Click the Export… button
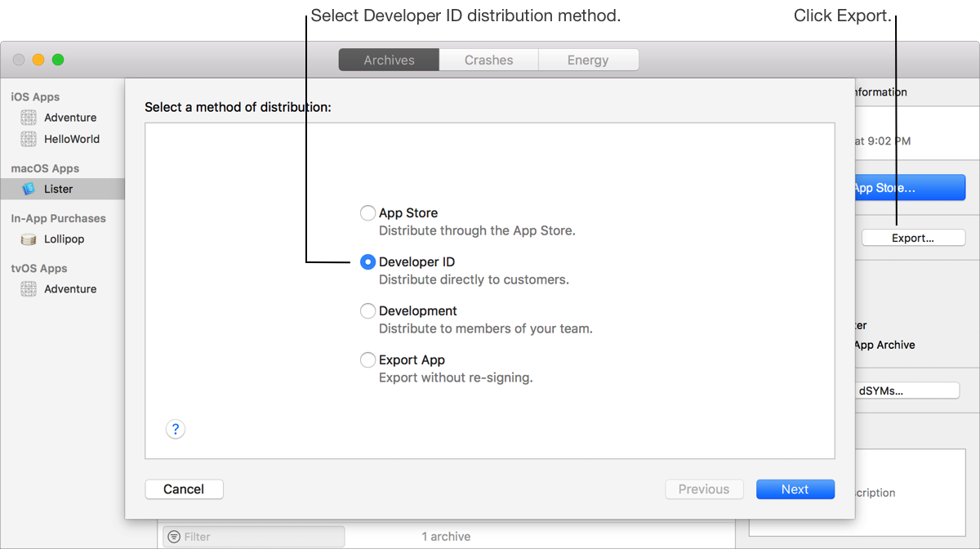Screen dimensions: 980x549 click(912, 238)
